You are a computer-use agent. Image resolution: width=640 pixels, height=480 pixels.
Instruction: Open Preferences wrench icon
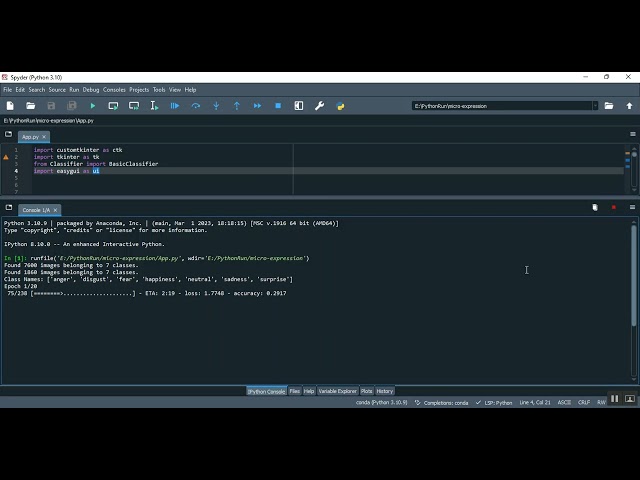(319, 106)
